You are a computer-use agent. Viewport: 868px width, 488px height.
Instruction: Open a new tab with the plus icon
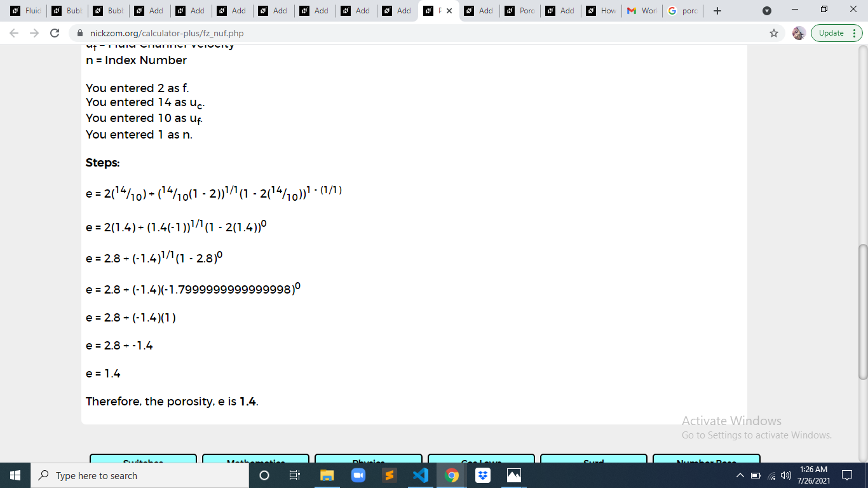pos(717,11)
